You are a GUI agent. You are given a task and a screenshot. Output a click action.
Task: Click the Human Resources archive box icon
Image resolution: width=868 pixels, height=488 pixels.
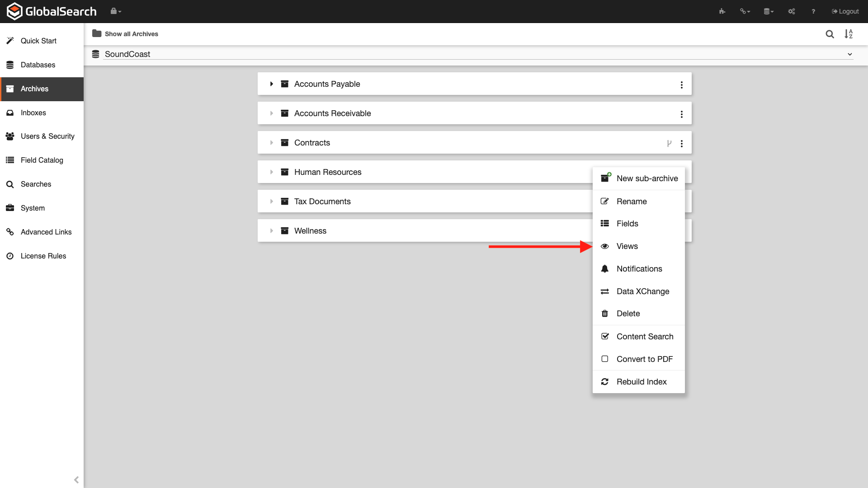click(284, 172)
